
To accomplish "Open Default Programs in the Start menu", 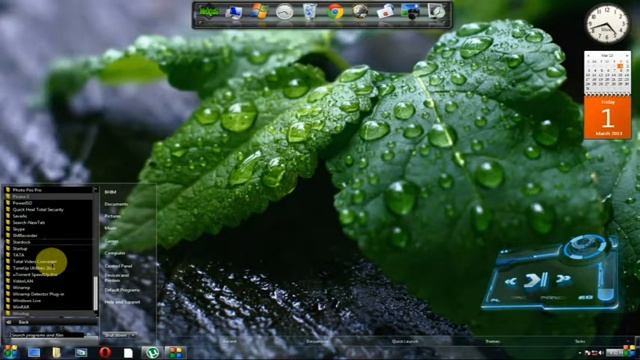I will 122,290.
